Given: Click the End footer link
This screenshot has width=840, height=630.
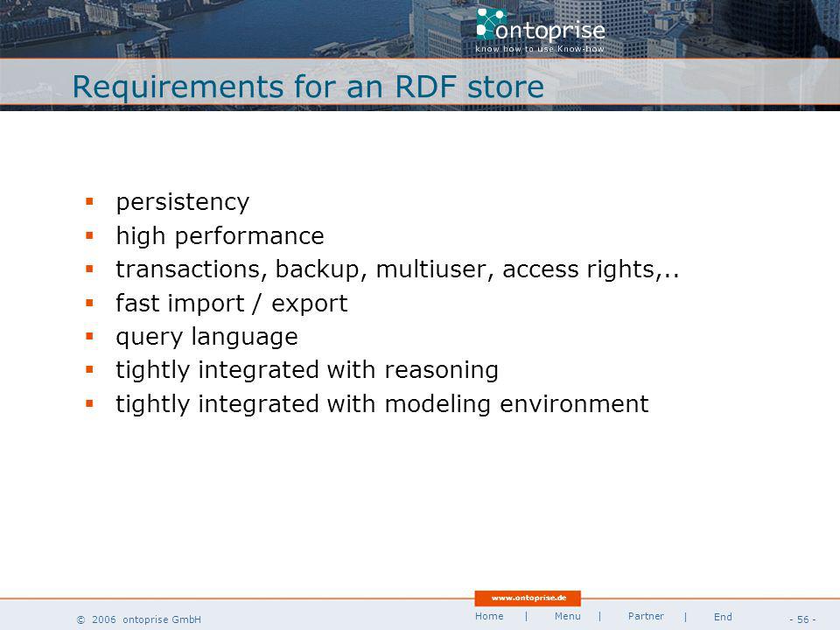Looking at the screenshot, I should tap(723, 617).
